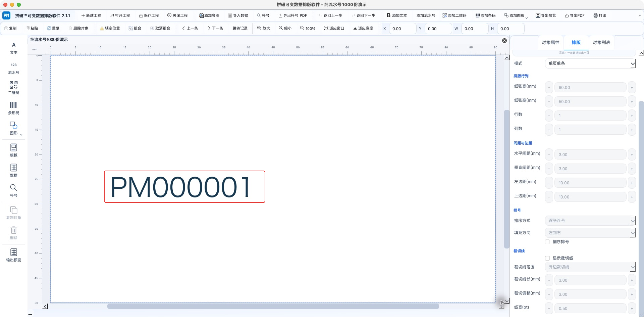The image size is (644, 317).
Task: Click 添加底图 add background image
Action: point(209,15)
